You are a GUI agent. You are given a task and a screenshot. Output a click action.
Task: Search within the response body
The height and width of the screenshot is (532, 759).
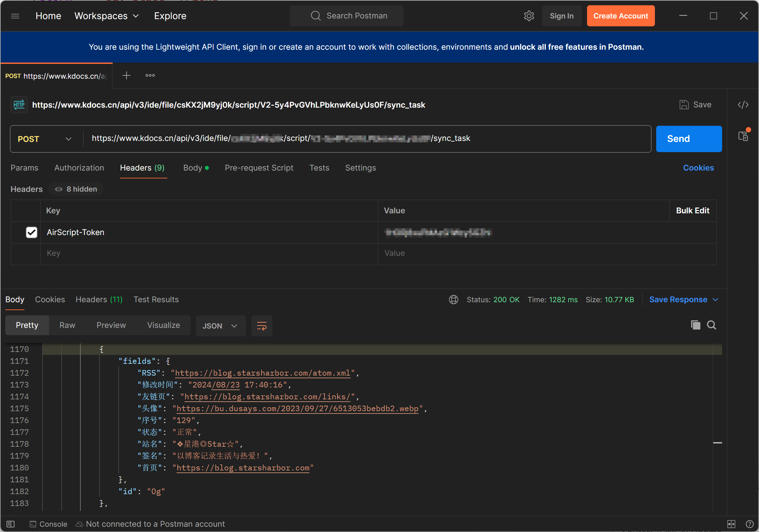711,325
